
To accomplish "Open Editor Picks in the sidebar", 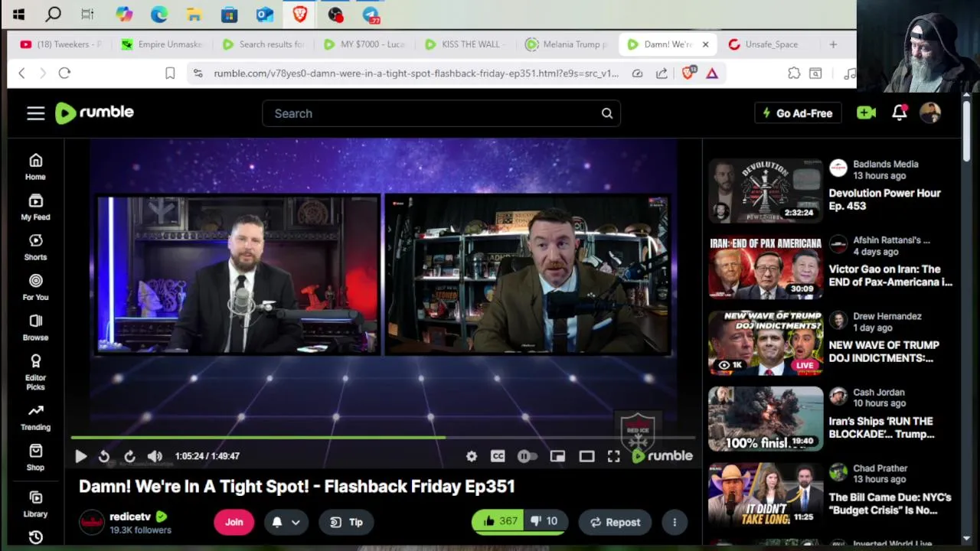I will pyautogui.click(x=35, y=372).
